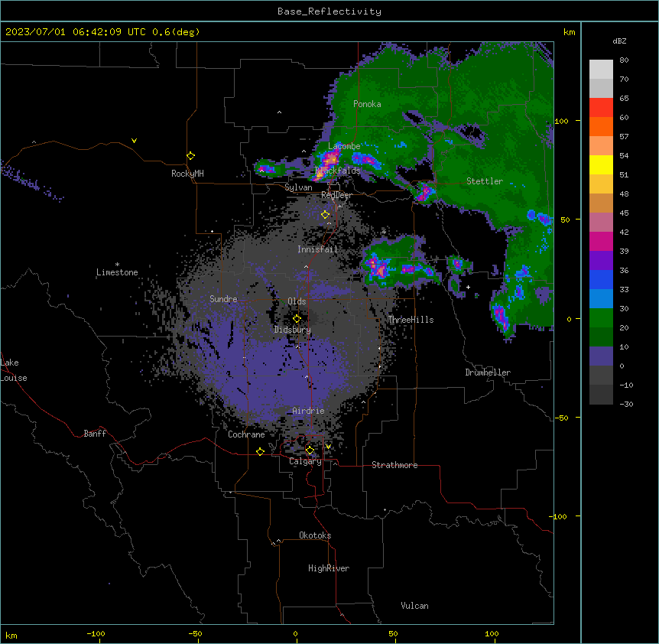Viewport: 659px width, 644px height.
Task: Click the Didsbury city label
Action: [x=293, y=330]
